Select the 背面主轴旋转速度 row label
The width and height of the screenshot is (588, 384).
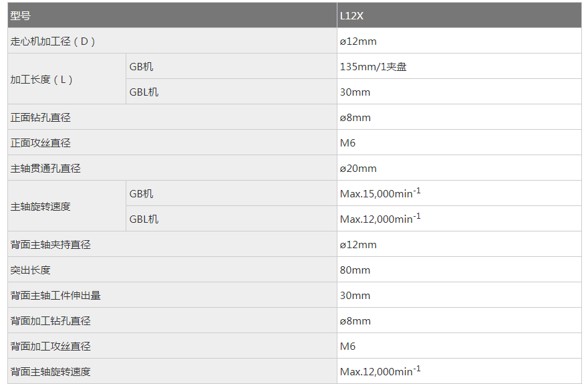50,371
